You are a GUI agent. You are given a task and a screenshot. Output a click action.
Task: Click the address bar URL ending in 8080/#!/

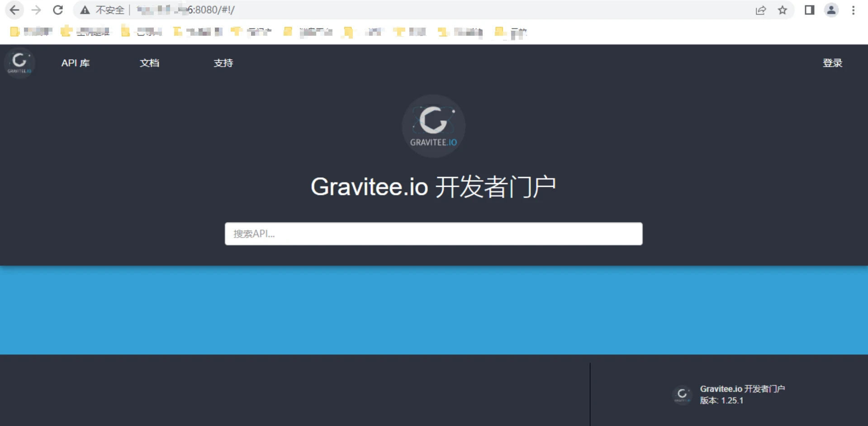click(185, 10)
